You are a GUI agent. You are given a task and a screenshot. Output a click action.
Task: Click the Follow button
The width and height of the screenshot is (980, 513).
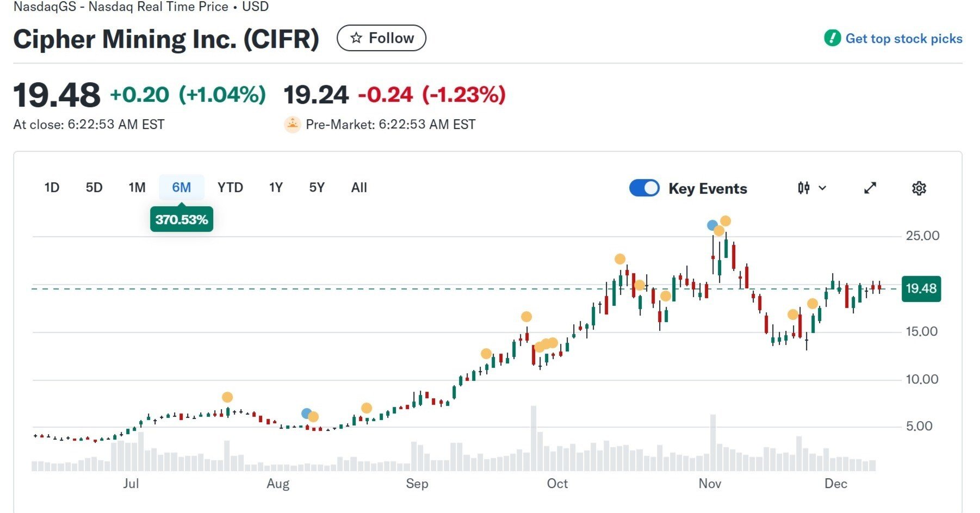(x=382, y=38)
